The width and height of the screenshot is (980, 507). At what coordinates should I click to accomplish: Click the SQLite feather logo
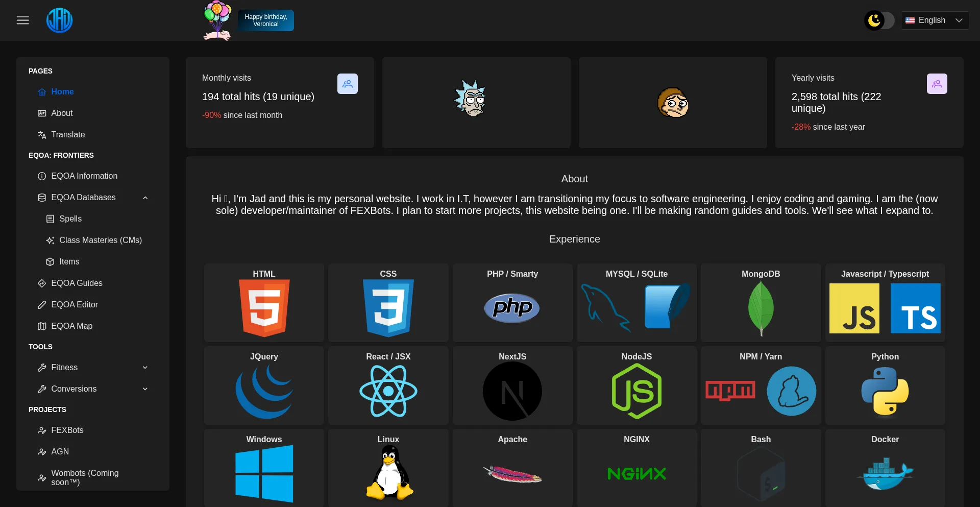[667, 306]
